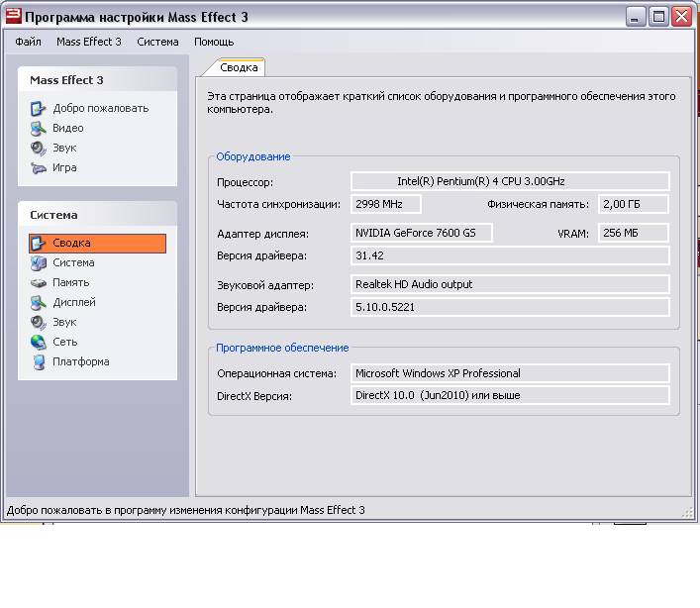Open the Помощь menu
The width and height of the screenshot is (700, 608).
click(x=214, y=42)
